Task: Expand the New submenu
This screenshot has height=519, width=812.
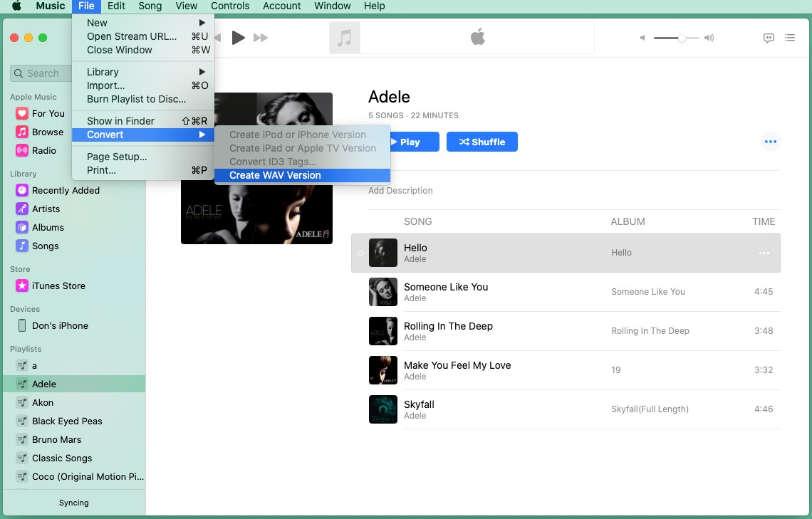Action: [x=143, y=23]
